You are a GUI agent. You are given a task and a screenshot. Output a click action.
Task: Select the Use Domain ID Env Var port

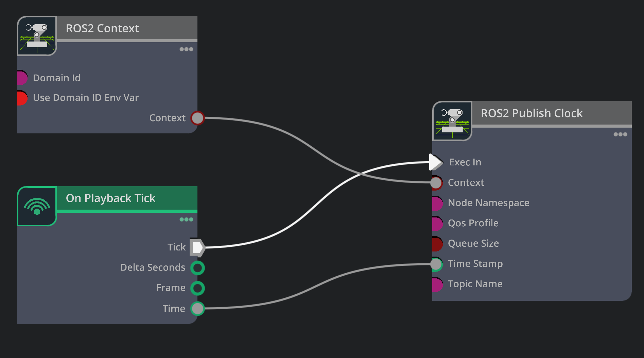pos(22,98)
